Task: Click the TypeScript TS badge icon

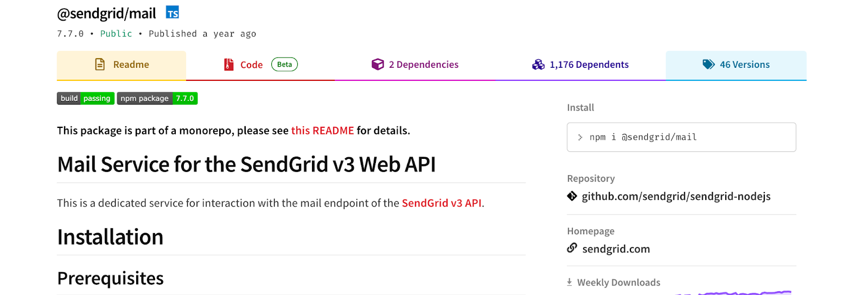Action: [x=173, y=12]
